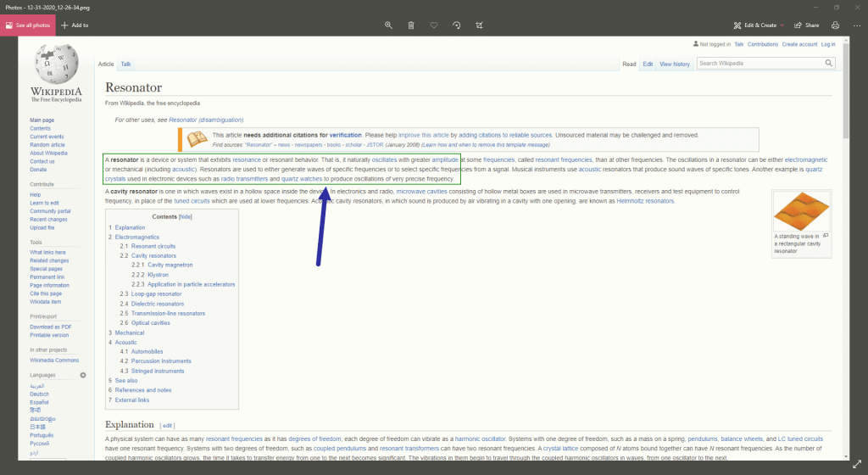Viewport: 868px width, 475px height.
Task: Switch to the Talk tab
Action: coord(125,64)
